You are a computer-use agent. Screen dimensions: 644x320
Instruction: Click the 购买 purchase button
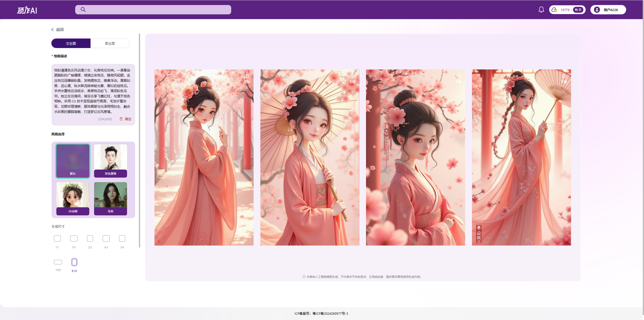(578, 10)
